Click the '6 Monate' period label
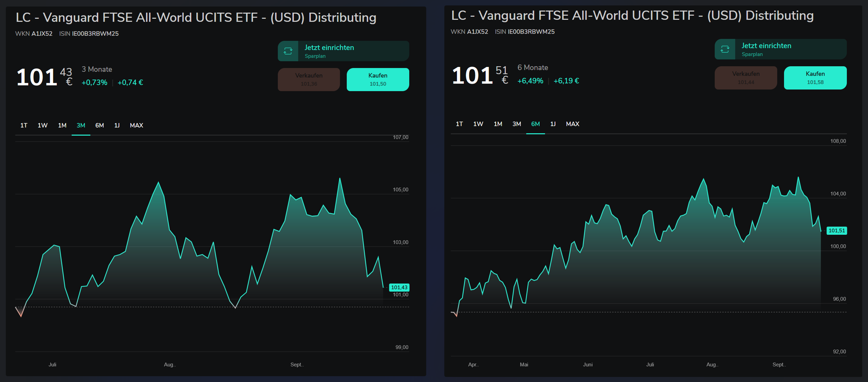868x382 pixels. (533, 68)
